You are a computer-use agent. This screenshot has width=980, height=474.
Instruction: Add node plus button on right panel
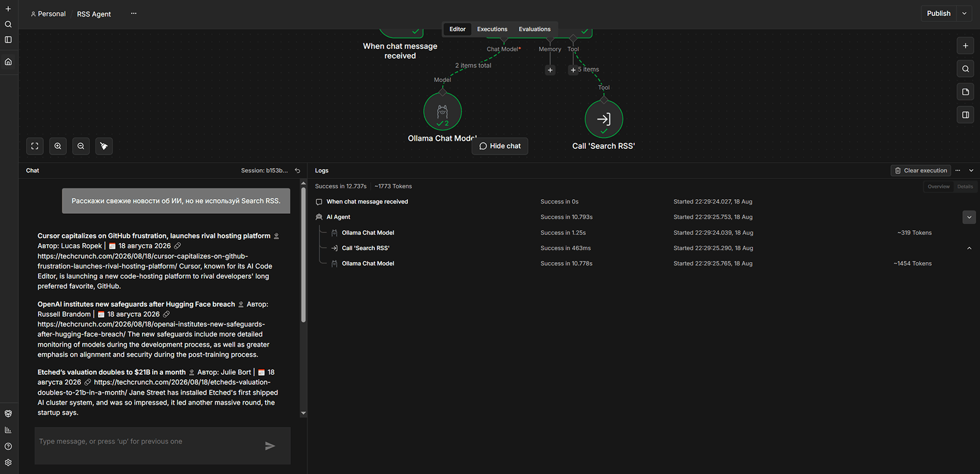(x=965, y=46)
